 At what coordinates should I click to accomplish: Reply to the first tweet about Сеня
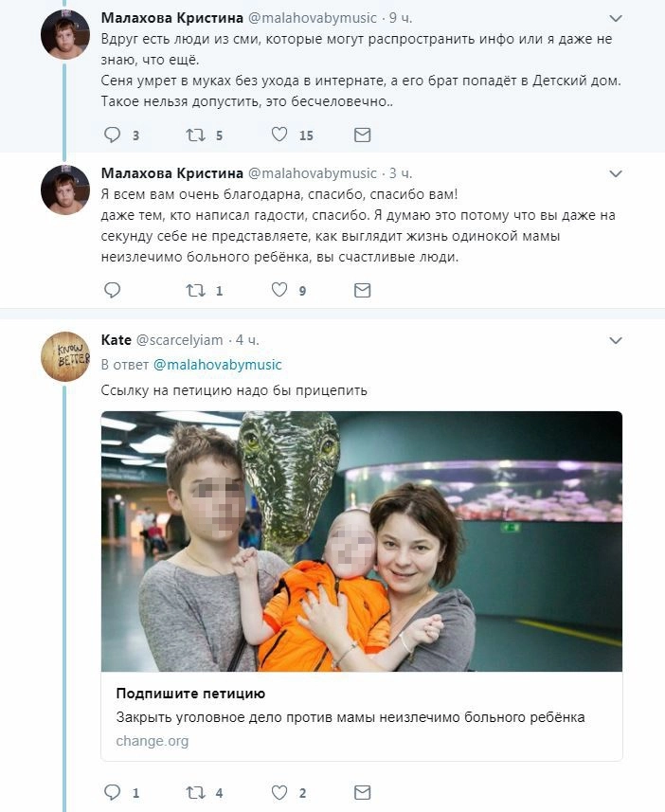(112, 135)
